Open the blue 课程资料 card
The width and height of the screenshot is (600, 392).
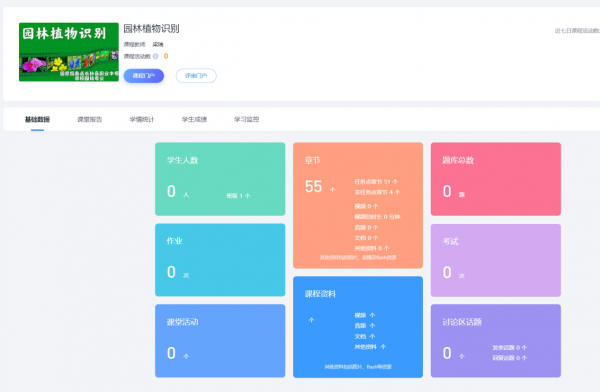358,327
